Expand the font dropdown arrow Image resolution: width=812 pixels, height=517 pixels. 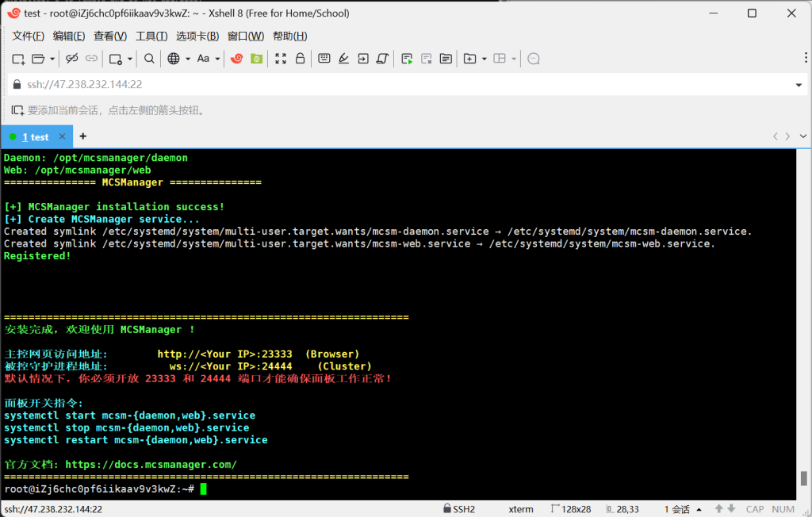(x=217, y=59)
